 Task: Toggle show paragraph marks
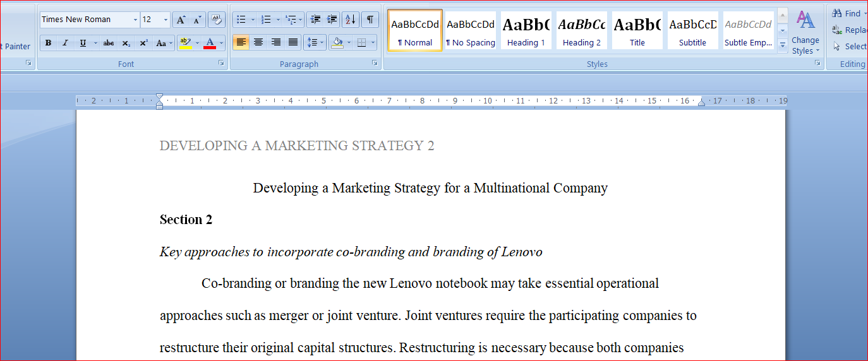pos(370,20)
